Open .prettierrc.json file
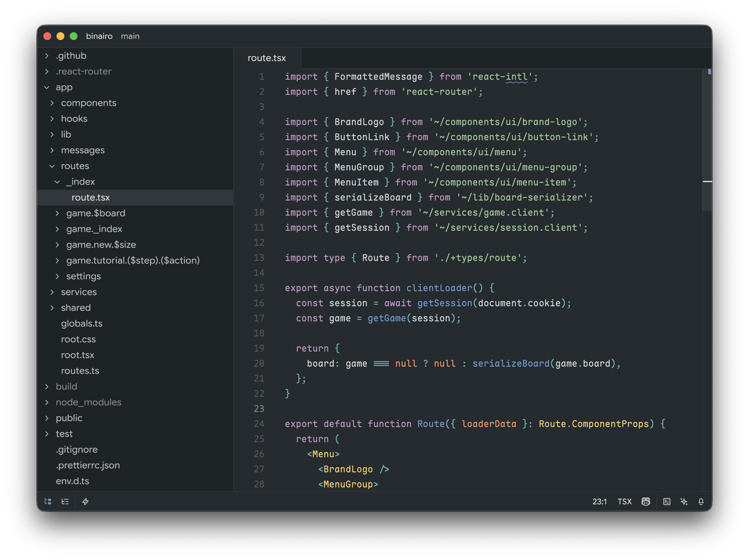The image size is (749, 560). point(135,465)
